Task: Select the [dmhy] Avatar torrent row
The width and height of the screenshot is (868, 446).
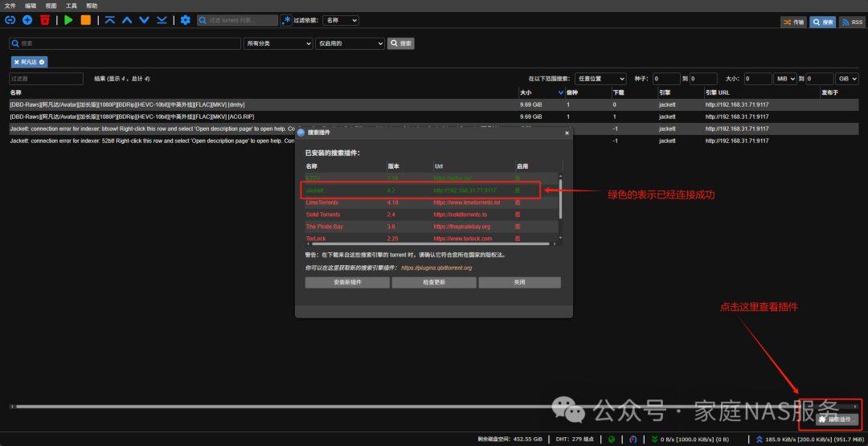Action: point(434,104)
